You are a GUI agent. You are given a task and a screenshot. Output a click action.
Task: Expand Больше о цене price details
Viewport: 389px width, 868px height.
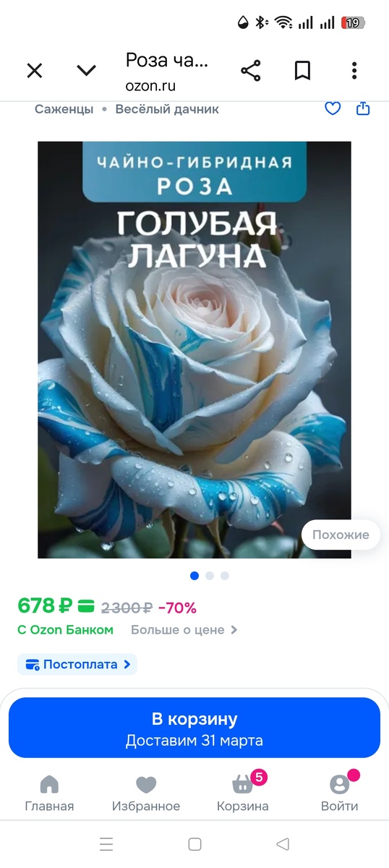184,630
